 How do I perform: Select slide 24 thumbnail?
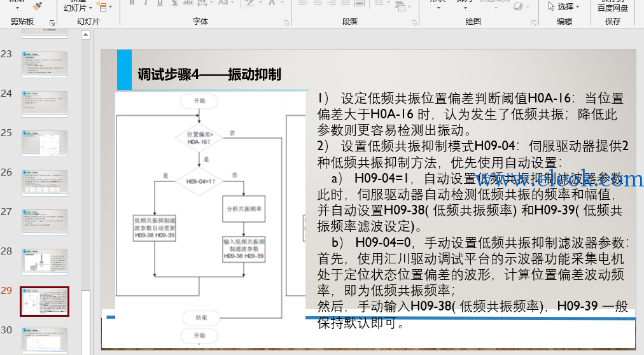click(x=45, y=104)
